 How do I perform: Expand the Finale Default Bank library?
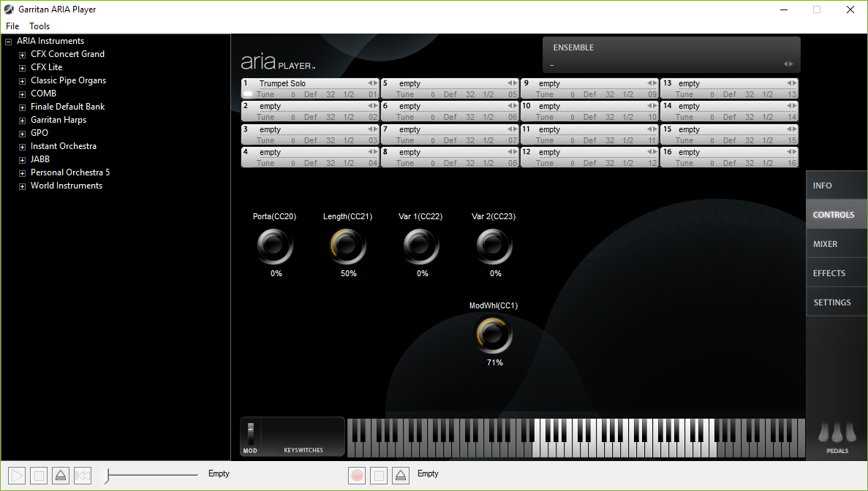(x=22, y=107)
